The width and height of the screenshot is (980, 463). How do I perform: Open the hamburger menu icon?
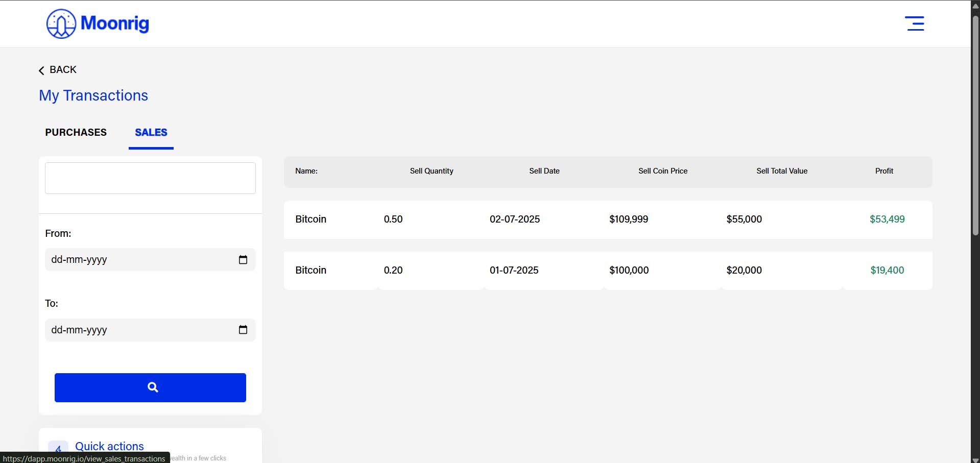tap(914, 23)
